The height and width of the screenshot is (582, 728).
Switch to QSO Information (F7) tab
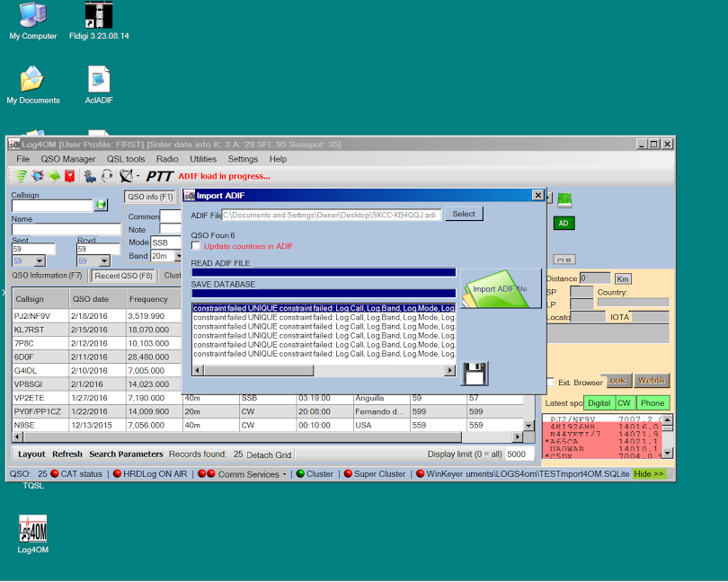click(x=47, y=275)
